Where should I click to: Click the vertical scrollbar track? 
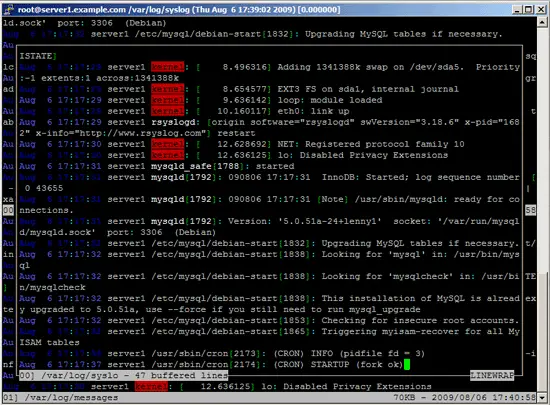pyautogui.click(x=542, y=210)
